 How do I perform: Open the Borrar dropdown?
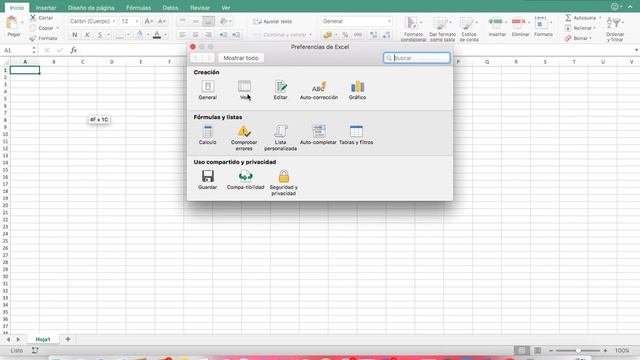(x=590, y=38)
